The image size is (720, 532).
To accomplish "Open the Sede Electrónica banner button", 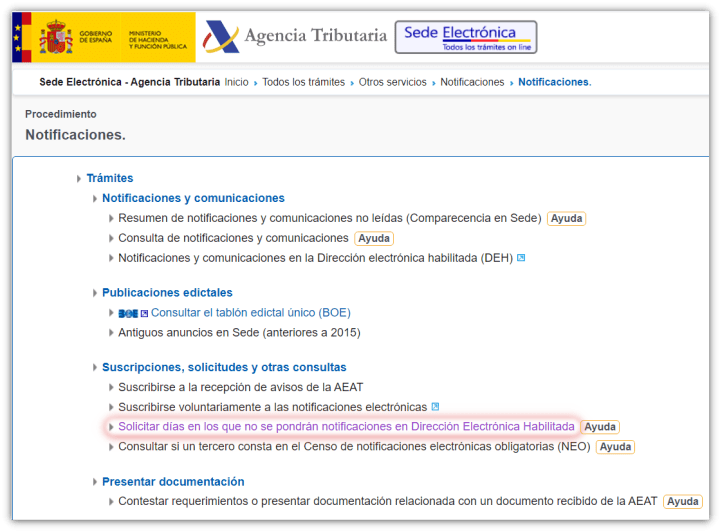I will (466, 37).
